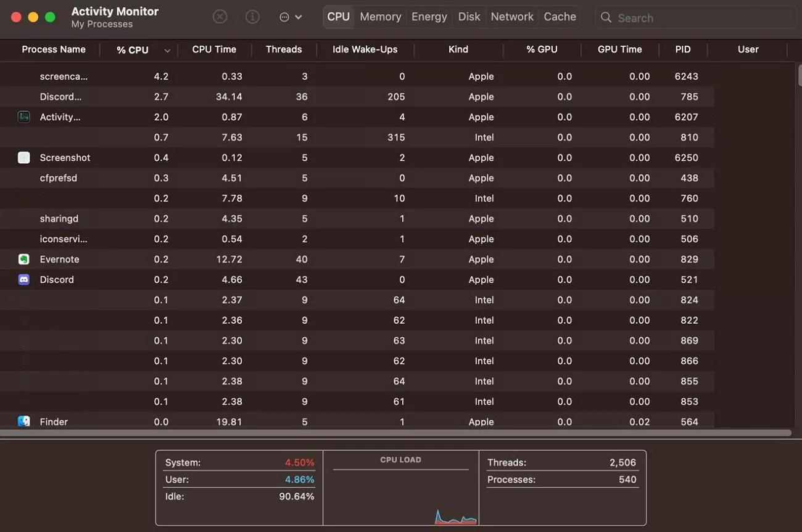Click the User 4.86% readout
The height and width of the screenshot is (532, 802).
coord(300,480)
